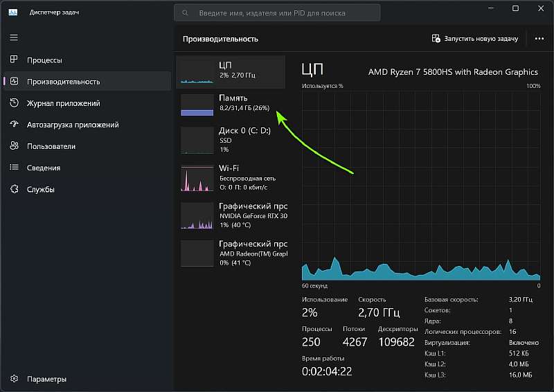The image size is (554, 392).
Task: Open the Службы services icon
Action: point(14,189)
